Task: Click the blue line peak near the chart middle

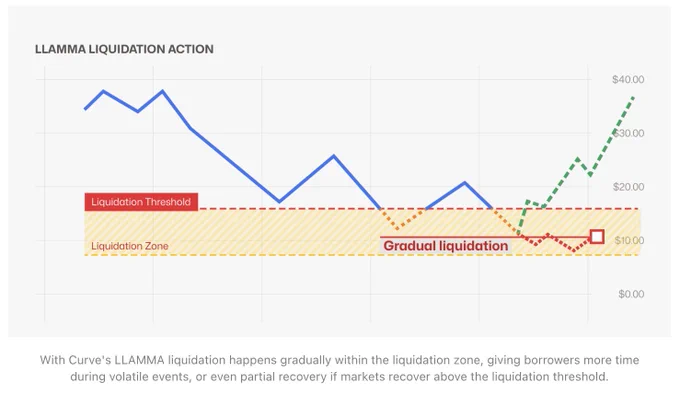Action: tap(333, 156)
